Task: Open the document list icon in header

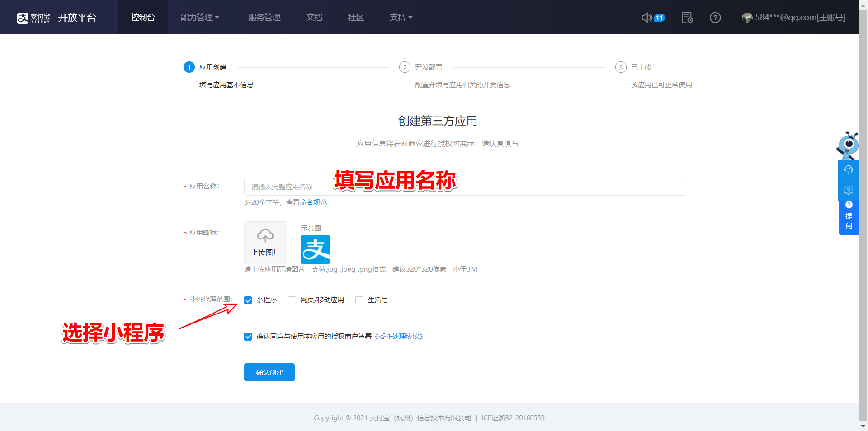Action: pos(687,18)
